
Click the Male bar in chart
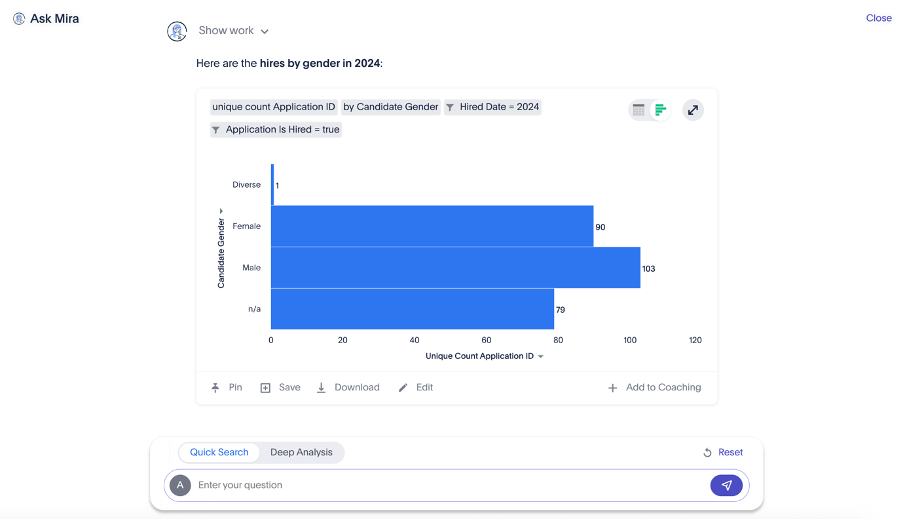click(455, 268)
